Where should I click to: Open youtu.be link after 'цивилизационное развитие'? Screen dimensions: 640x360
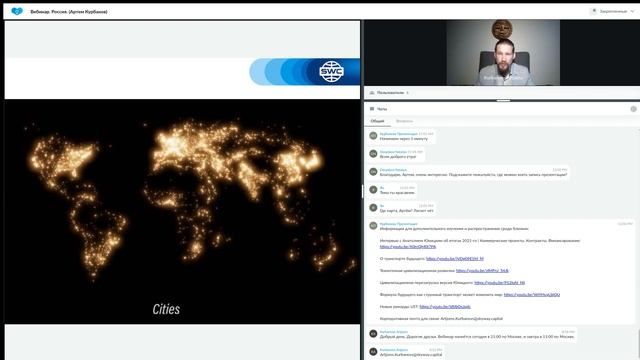tap(482, 271)
